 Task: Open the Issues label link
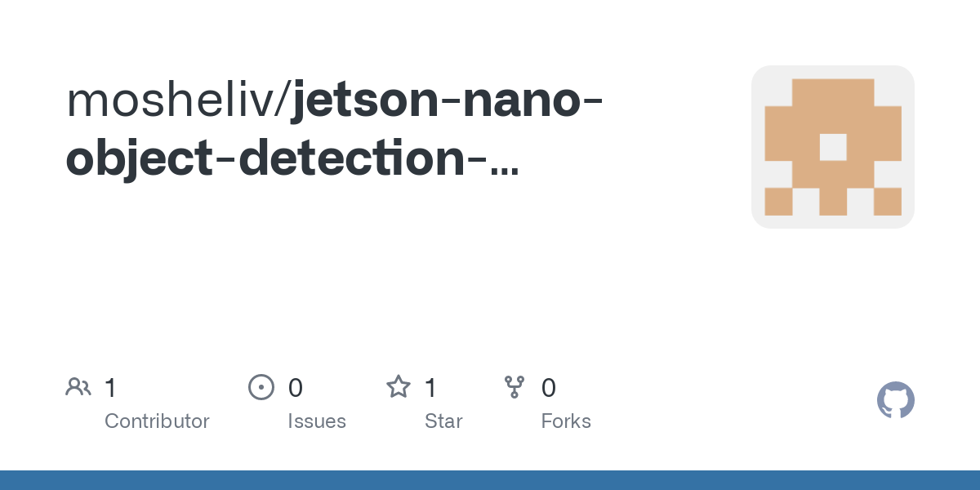coord(317,421)
